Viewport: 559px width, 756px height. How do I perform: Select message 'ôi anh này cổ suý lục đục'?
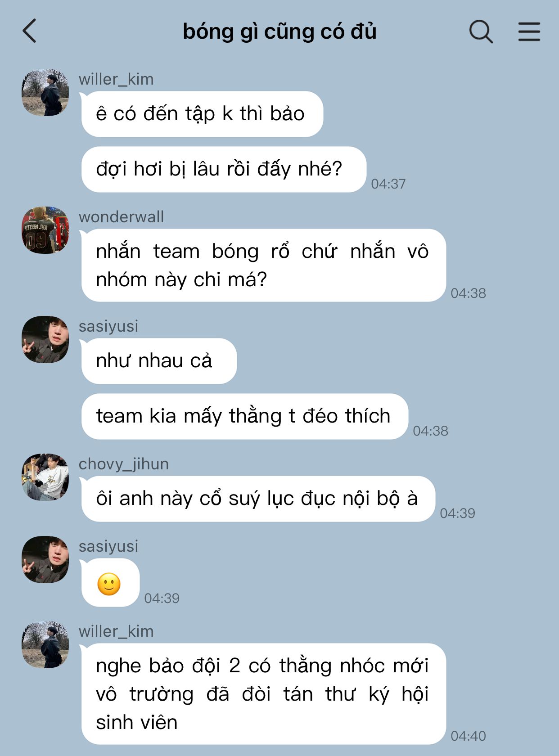pos(258,499)
